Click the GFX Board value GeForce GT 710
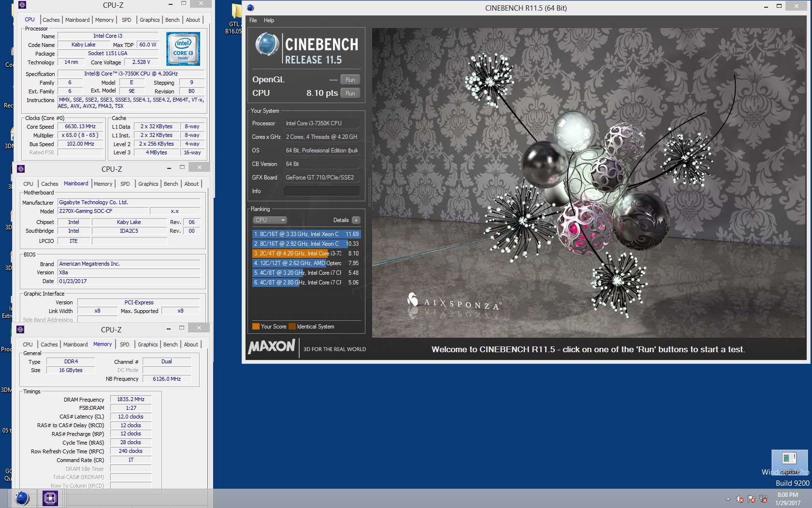 [321, 178]
